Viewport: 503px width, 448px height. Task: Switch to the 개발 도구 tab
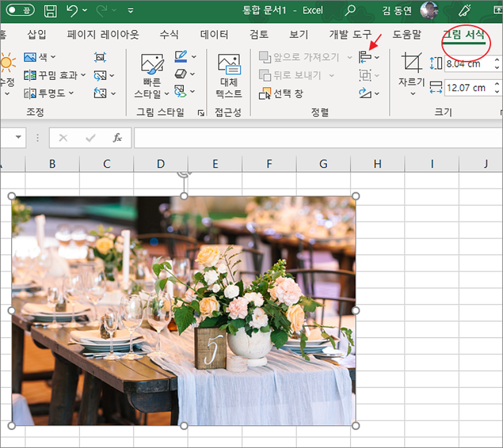click(350, 35)
